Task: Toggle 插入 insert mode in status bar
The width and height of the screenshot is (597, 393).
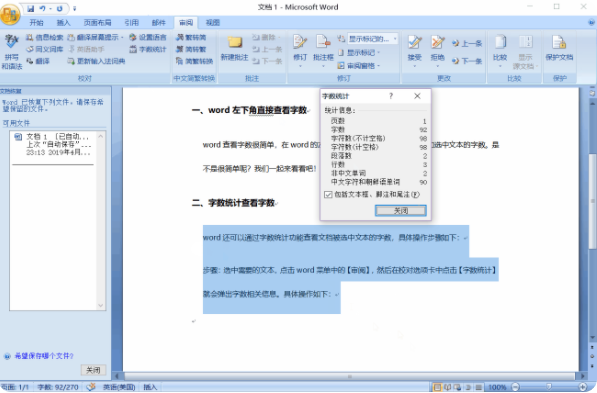Action: pos(150,387)
